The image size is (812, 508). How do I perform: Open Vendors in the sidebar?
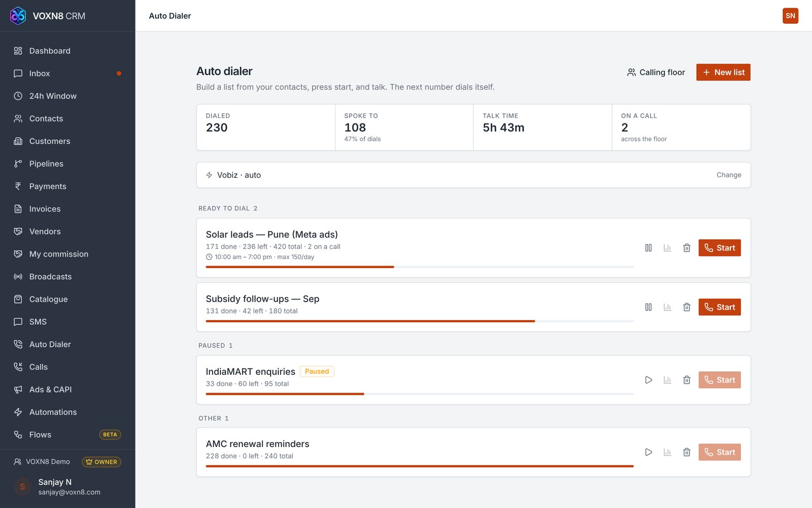point(67,231)
